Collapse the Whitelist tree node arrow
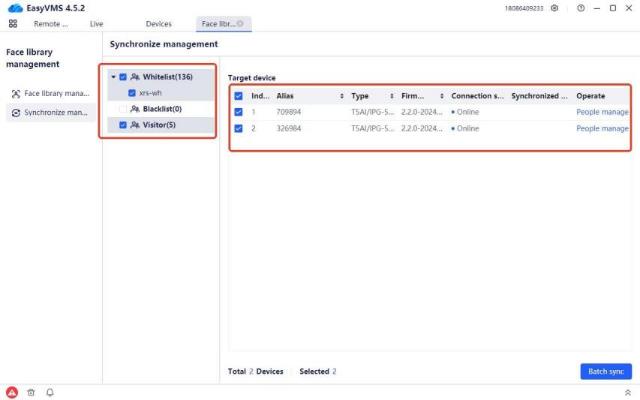 tap(112, 77)
